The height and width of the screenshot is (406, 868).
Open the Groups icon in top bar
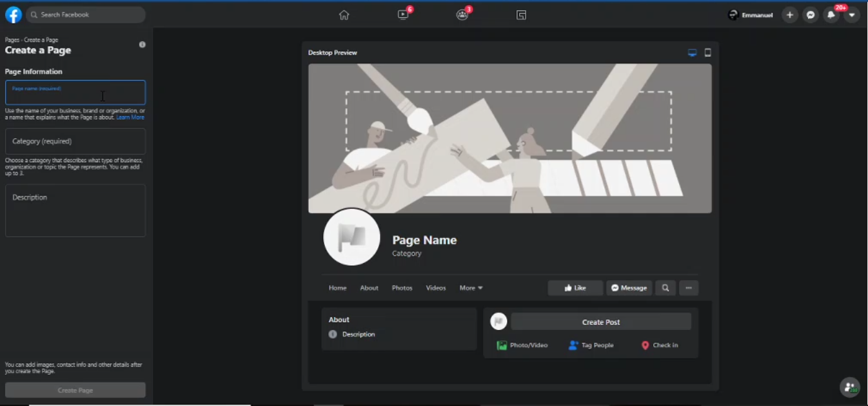point(462,15)
